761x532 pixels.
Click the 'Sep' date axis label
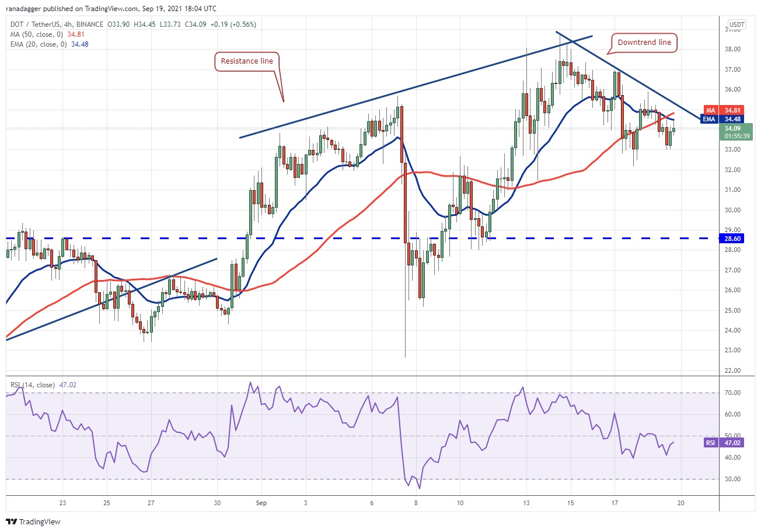[x=262, y=503]
